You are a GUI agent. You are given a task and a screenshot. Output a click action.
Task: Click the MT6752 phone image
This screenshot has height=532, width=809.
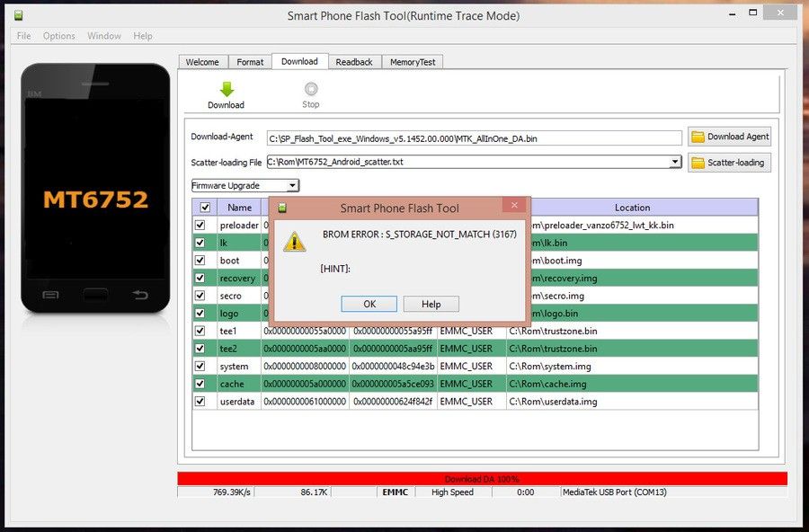click(x=95, y=188)
